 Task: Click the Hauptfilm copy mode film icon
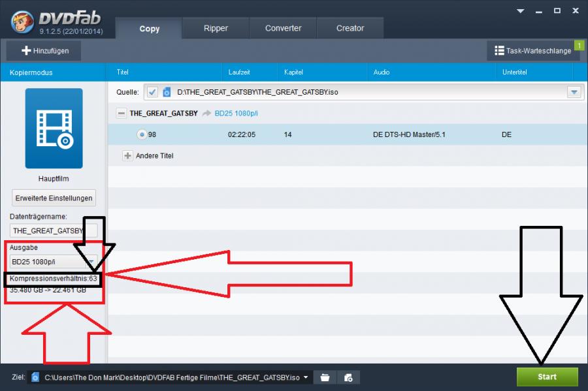point(54,128)
